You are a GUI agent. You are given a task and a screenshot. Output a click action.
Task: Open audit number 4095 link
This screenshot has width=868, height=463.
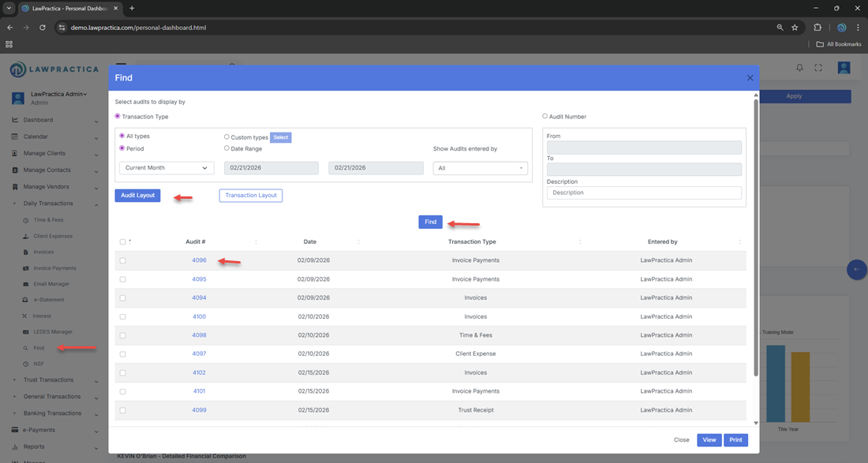click(199, 279)
